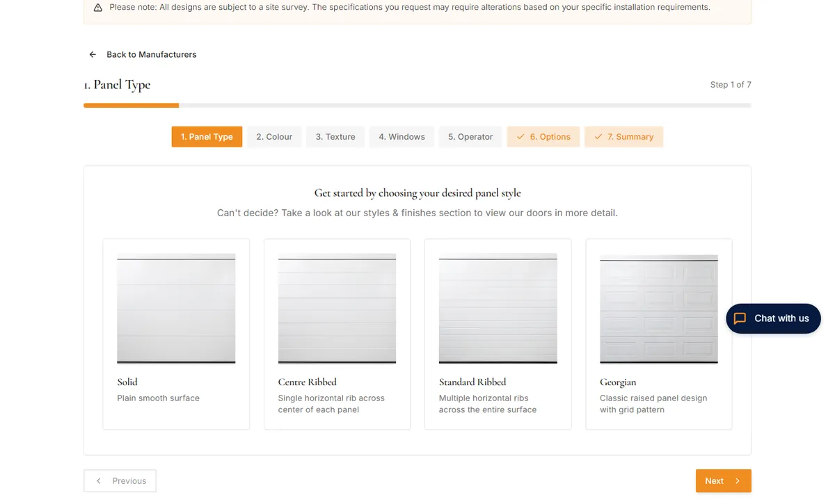835x504 pixels.
Task: Click the Centre Ribbed card title
Action: pos(307,382)
